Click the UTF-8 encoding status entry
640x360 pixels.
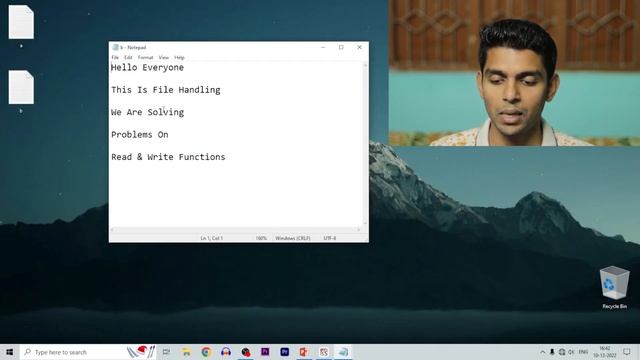pyautogui.click(x=329, y=238)
